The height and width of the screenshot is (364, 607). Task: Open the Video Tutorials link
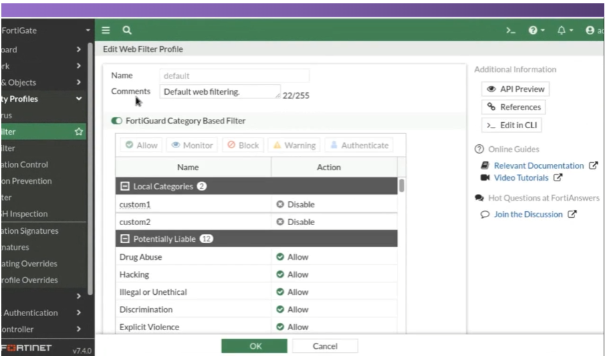point(521,178)
